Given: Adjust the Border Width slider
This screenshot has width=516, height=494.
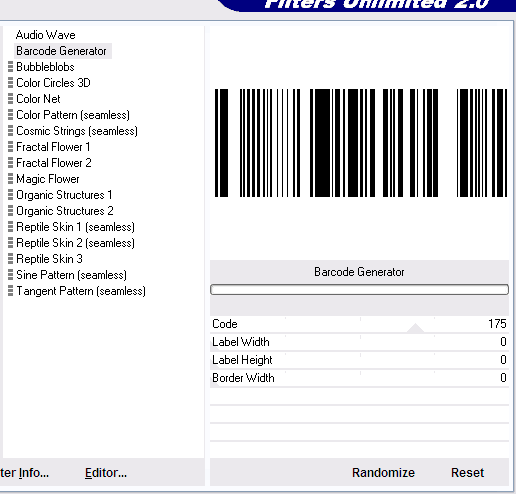Looking at the screenshot, I should coord(359,378).
